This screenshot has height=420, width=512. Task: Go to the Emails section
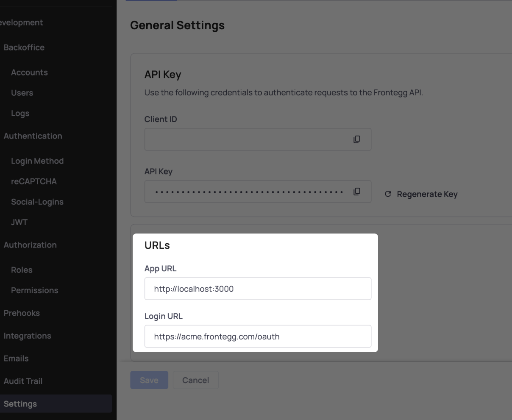click(16, 359)
